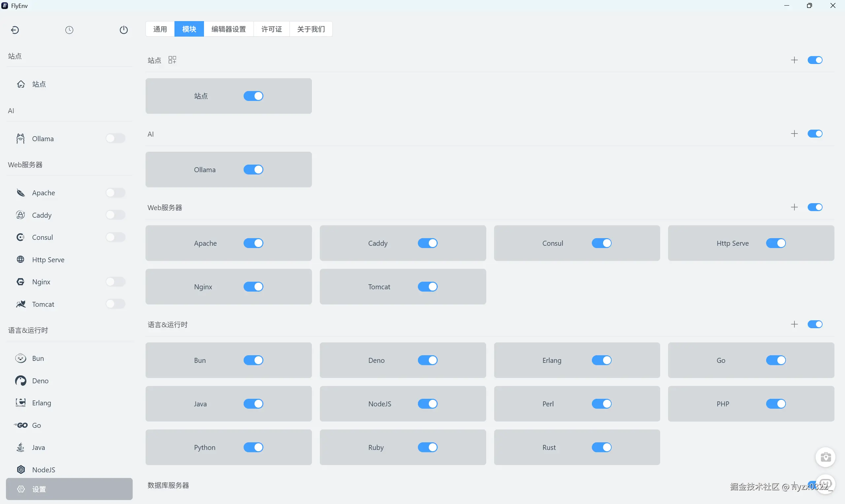This screenshot has width=845, height=504.
Task: Click plus icon in AI section header
Action: pyautogui.click(x=794, y=134)
